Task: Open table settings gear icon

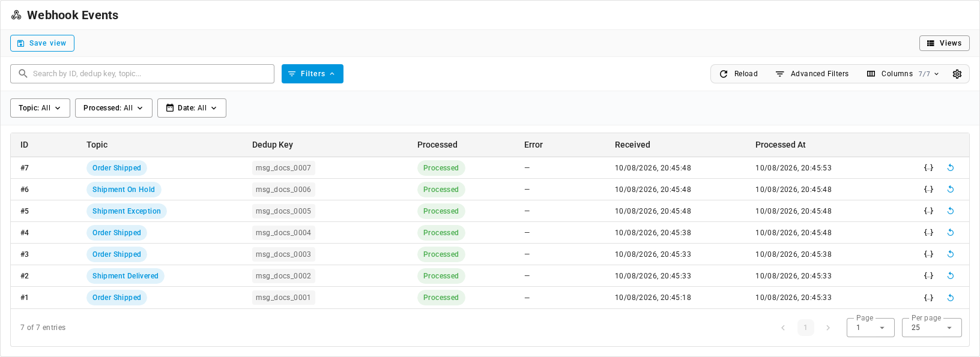Action: pos(957,74)
